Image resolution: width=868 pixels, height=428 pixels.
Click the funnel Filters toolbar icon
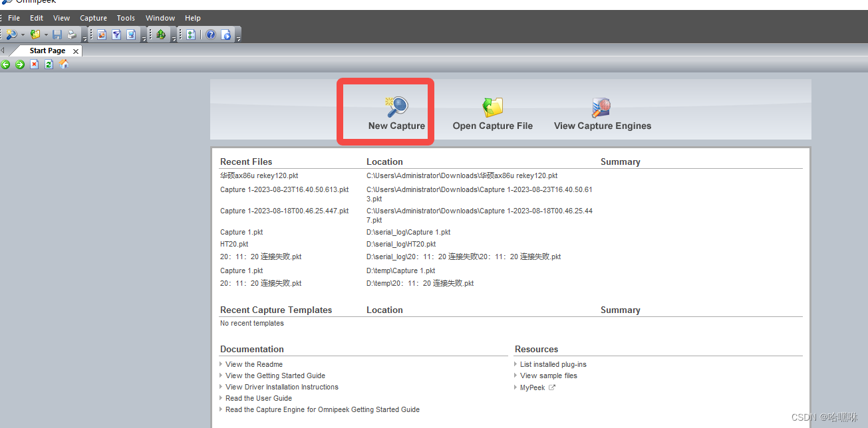116,35
